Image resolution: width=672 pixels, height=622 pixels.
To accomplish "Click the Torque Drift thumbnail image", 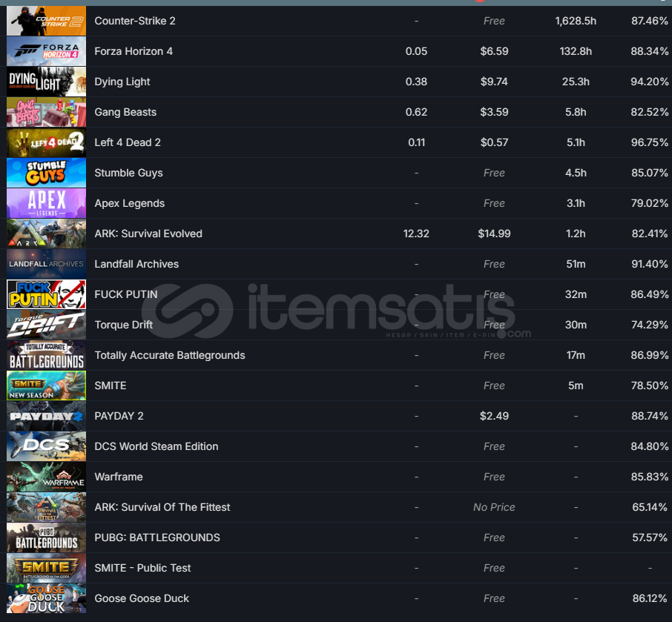I will pos(46,325).
